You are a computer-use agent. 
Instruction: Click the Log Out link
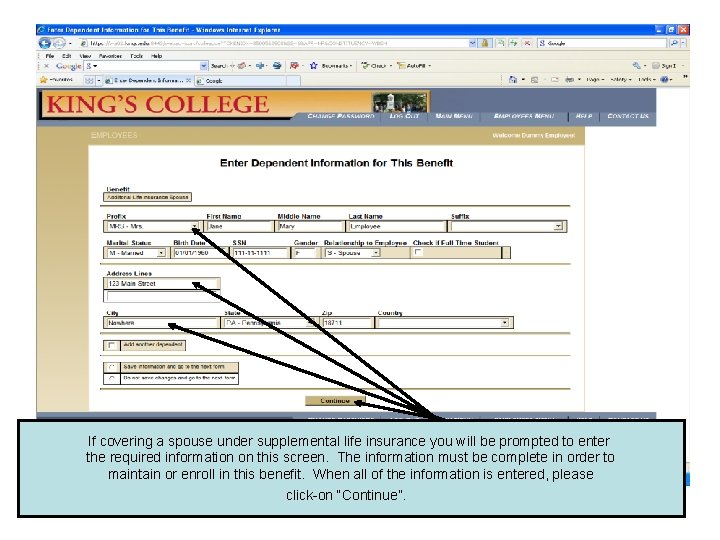pos(404,116)
